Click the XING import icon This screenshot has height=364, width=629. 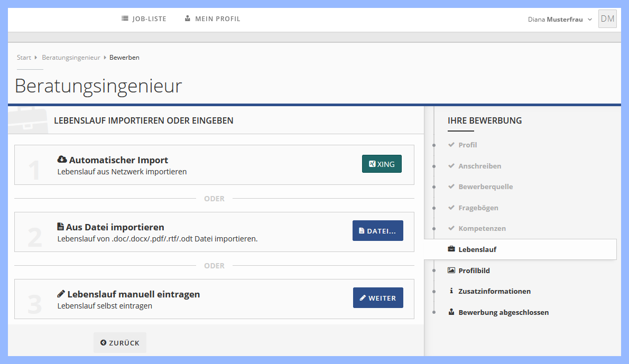[x=373, y=164]
